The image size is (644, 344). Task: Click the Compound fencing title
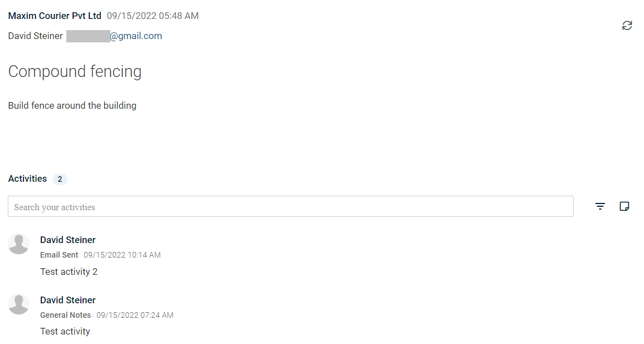click(75, 71)
